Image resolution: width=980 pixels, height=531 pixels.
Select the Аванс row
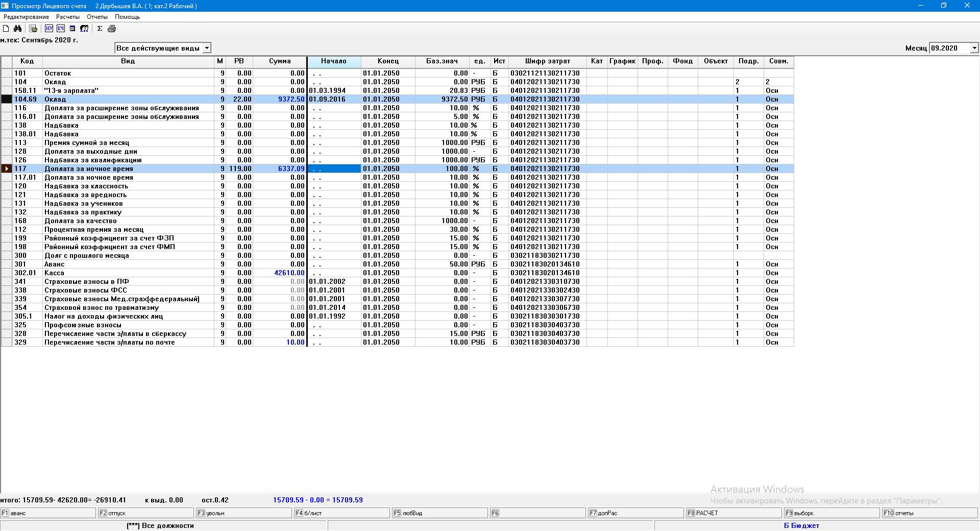pos(397,264)
